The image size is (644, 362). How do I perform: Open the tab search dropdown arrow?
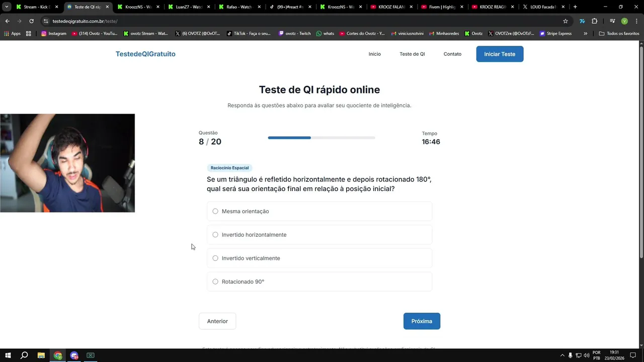(x=7, y=7)
